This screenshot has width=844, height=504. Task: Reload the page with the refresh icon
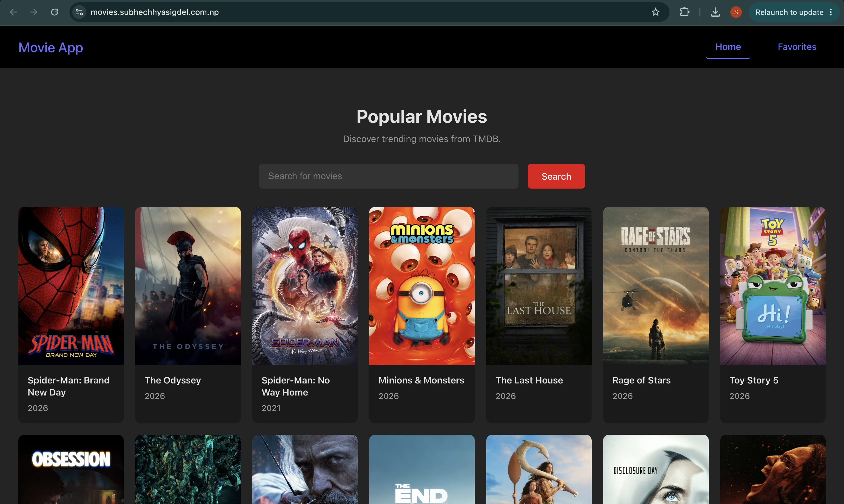[x=54, y=12]
